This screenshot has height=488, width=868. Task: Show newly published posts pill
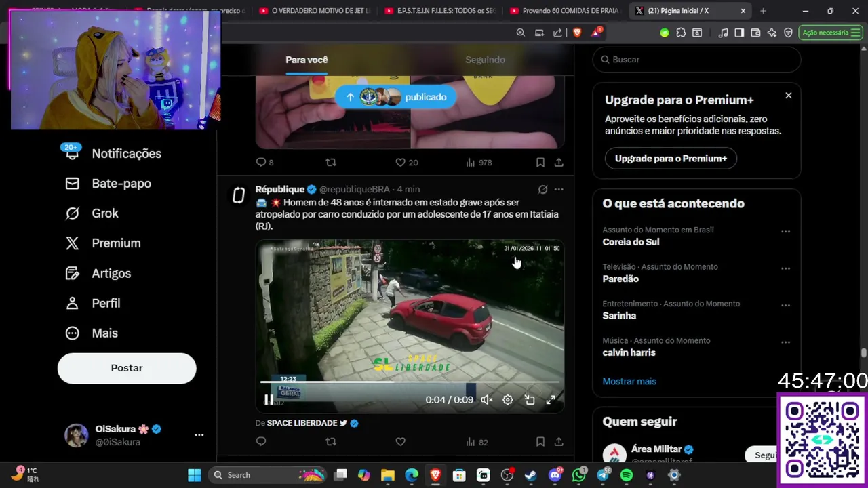click(x=395, y=97)
